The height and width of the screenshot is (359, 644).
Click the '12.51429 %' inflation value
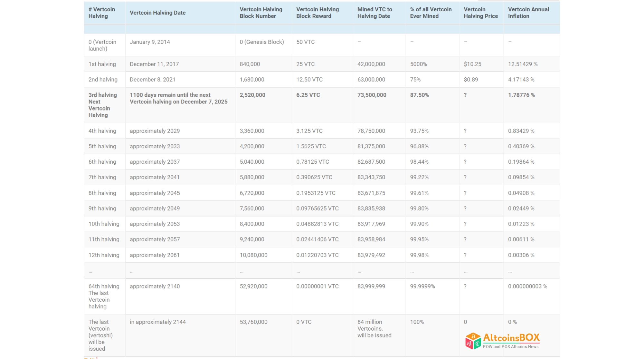point(523,64)
